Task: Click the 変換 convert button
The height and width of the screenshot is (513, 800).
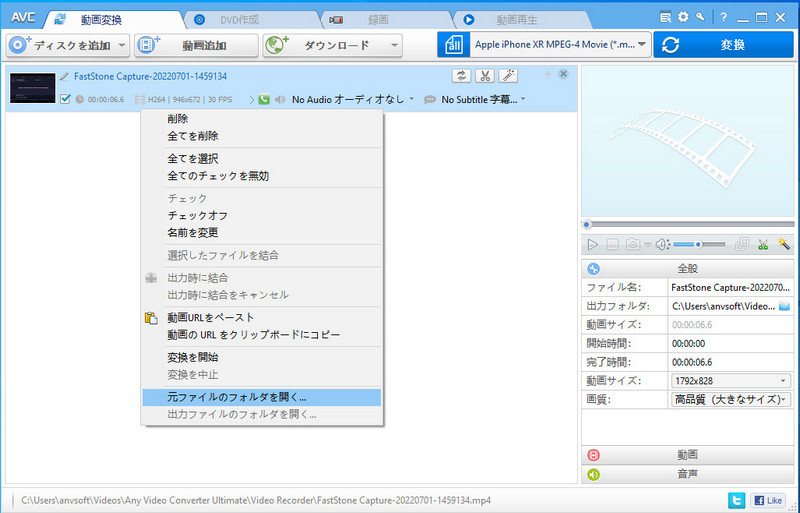Action: (723, 45)
